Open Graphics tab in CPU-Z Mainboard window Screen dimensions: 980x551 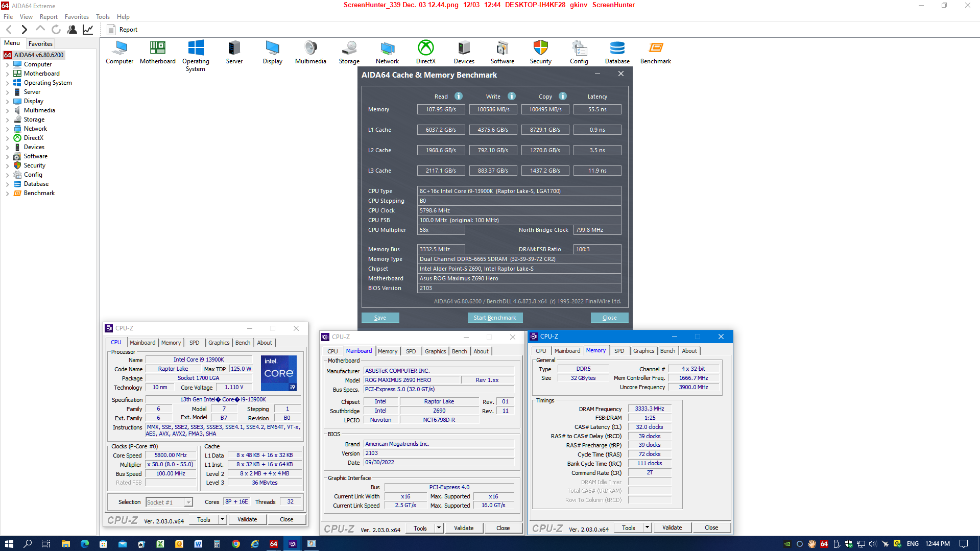click(x=435, y=351)
